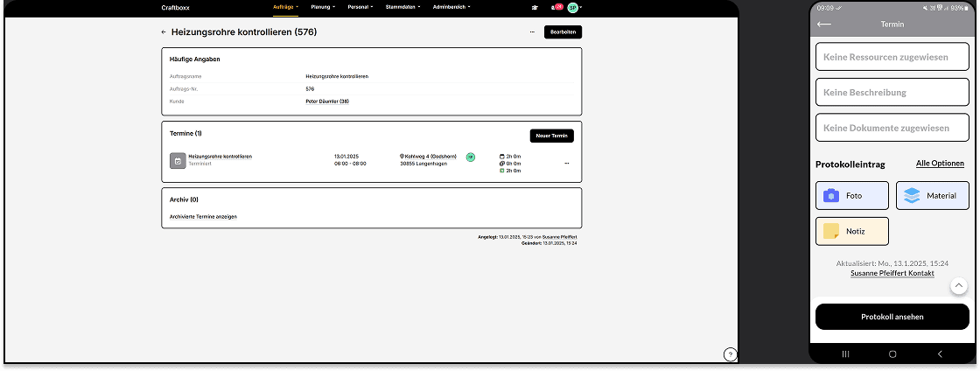Open customer link Peter Däumler (38)
The image size is (980, 371).
(x=327, y=101)
